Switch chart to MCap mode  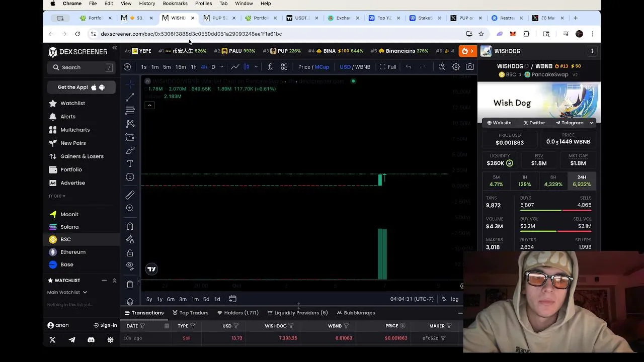[x=322, y=67]
